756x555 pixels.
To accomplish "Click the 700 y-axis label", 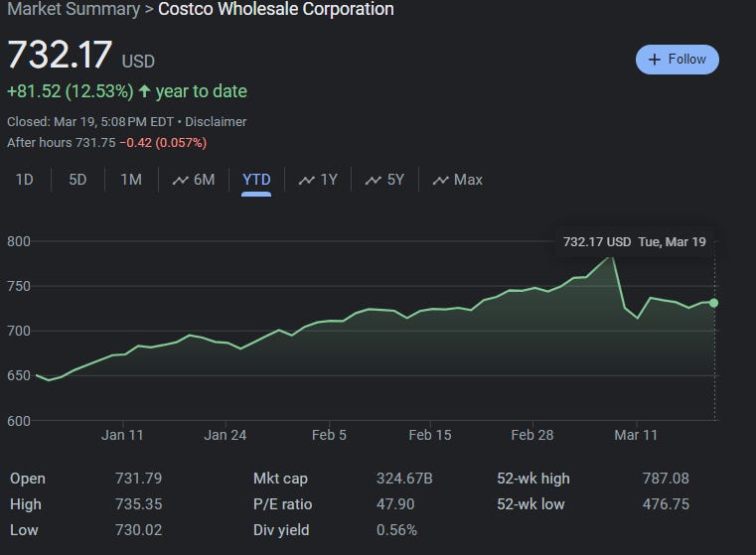I will click(x=19, y=331).
